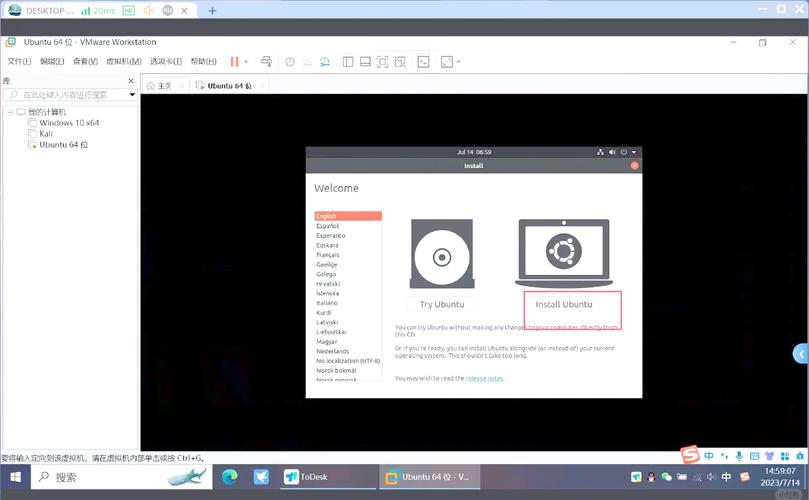Viewport: 809px width, 500px height.
Task: Open the console view toolbar icon
Action: [423, 62]
